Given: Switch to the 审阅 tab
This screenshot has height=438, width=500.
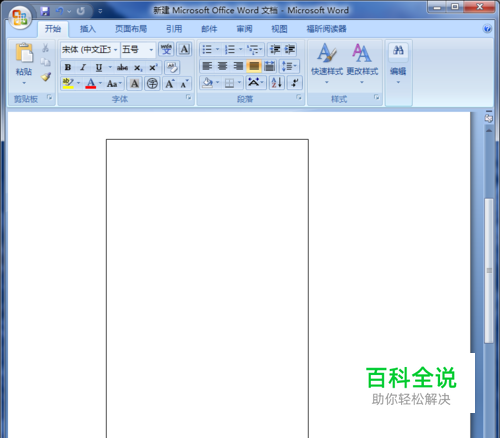Looking at the screenshot, I should 244,29.
